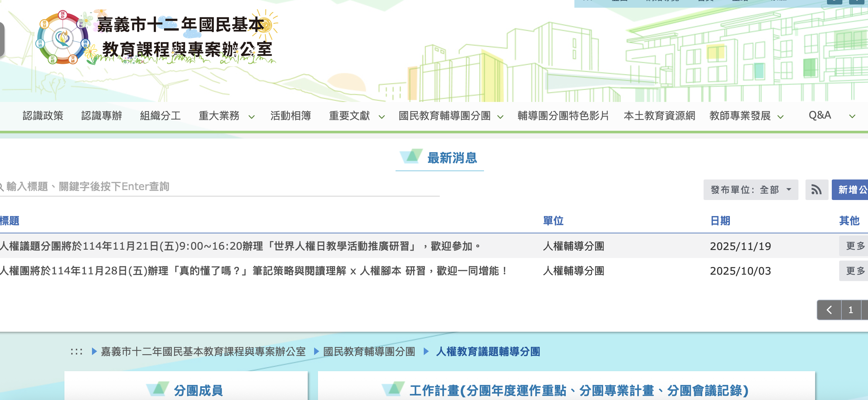Screen dimensions: 868x400
Task: Click 更多 for the 2025/11/19 news
Action: 855,246
